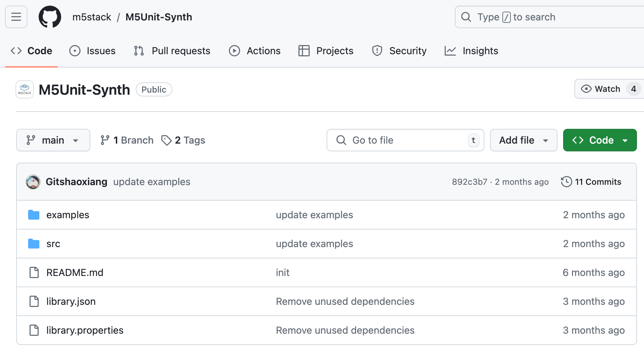Open the hamburger navigation menu
Image resolution: width=644 pixels, height=352 pixels.
[x=16, y=17]
